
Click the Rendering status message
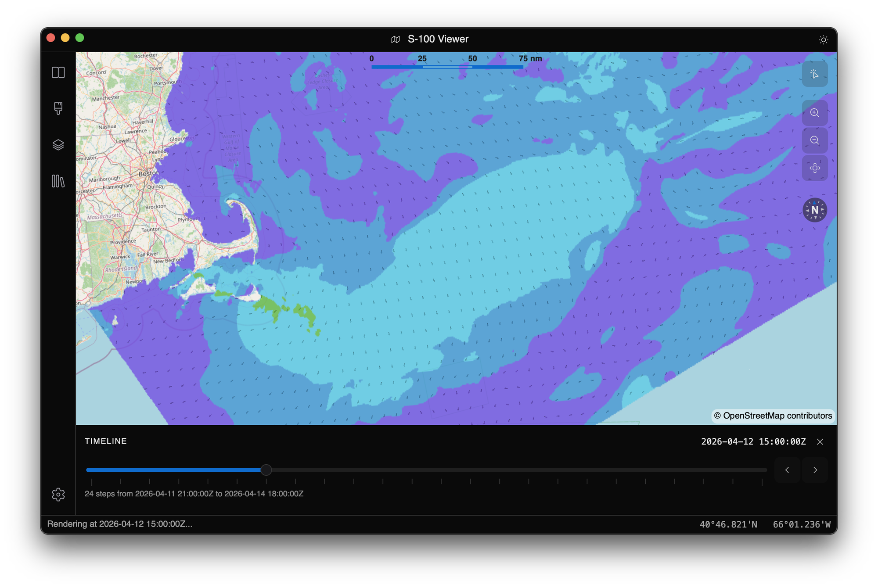[120, 524]
